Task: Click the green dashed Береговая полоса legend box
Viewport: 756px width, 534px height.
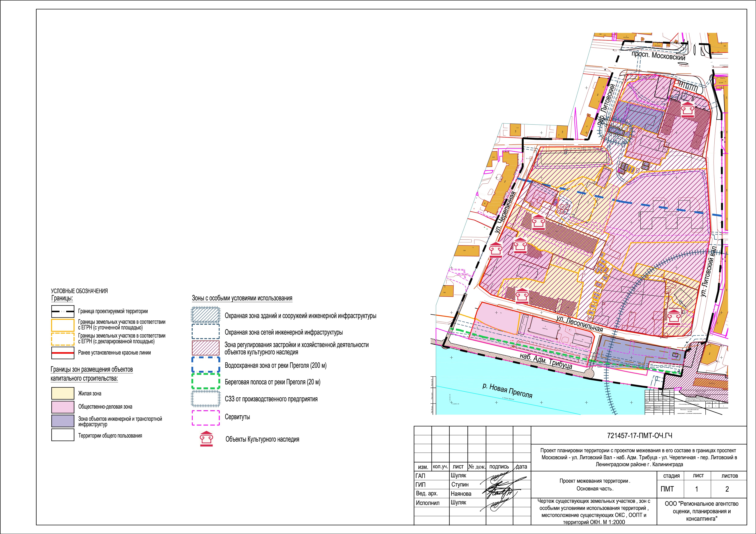Action: coord(206,381)
